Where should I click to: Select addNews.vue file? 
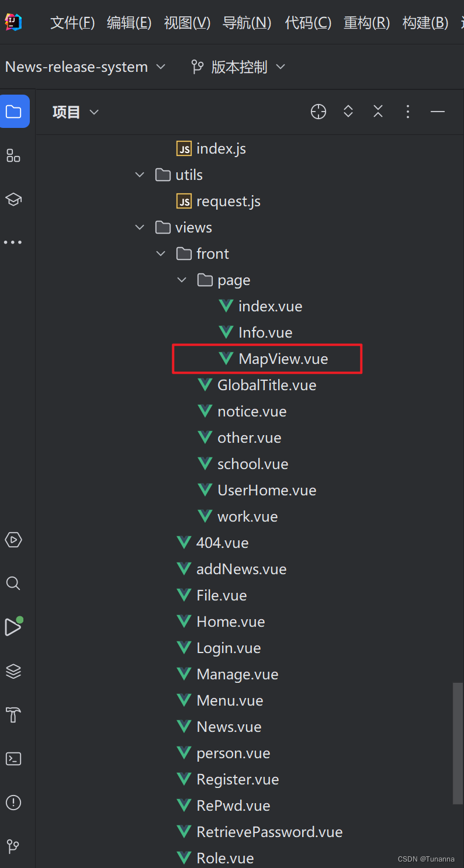pyautogui.click(x=241, y=569)
